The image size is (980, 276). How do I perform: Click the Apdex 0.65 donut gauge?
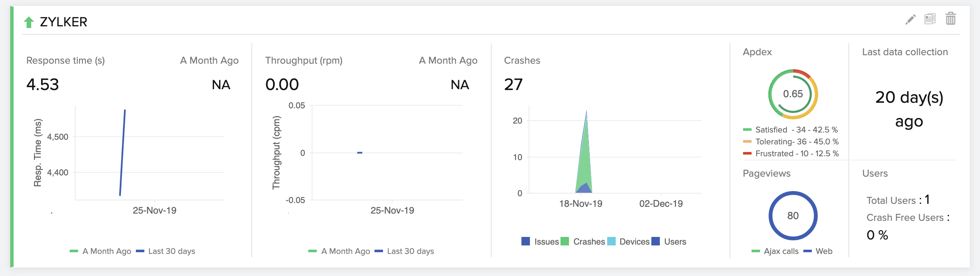coord(793,94)
